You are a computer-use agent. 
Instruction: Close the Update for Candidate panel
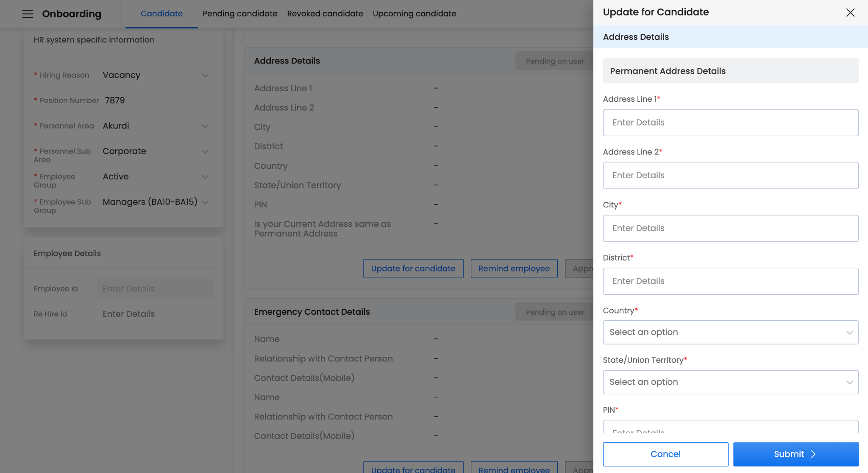coord(850,13)
